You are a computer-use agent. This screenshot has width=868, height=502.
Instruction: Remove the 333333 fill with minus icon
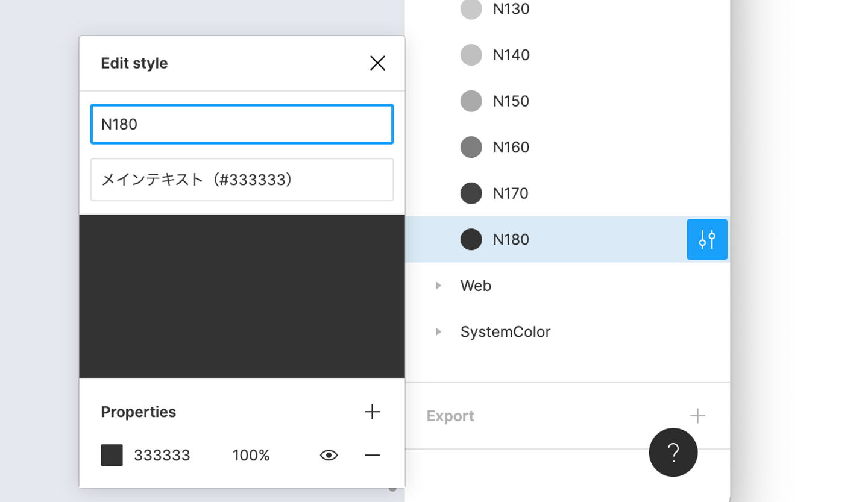(372, 456)
